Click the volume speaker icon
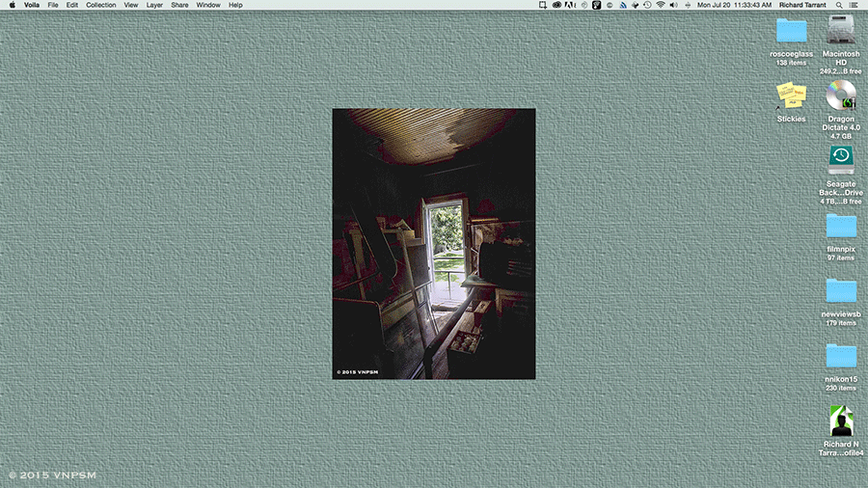The image size is (868, 488). [x=672, y=5]
